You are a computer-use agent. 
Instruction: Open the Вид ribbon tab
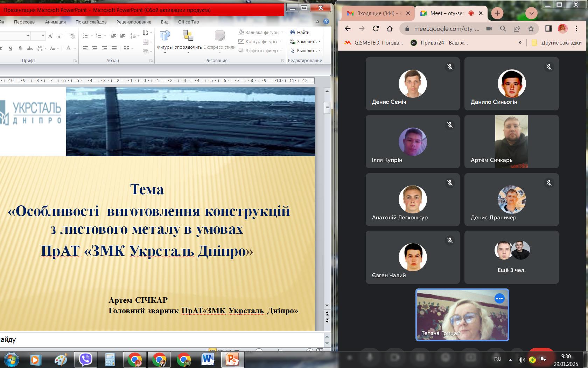coord(164,22)
